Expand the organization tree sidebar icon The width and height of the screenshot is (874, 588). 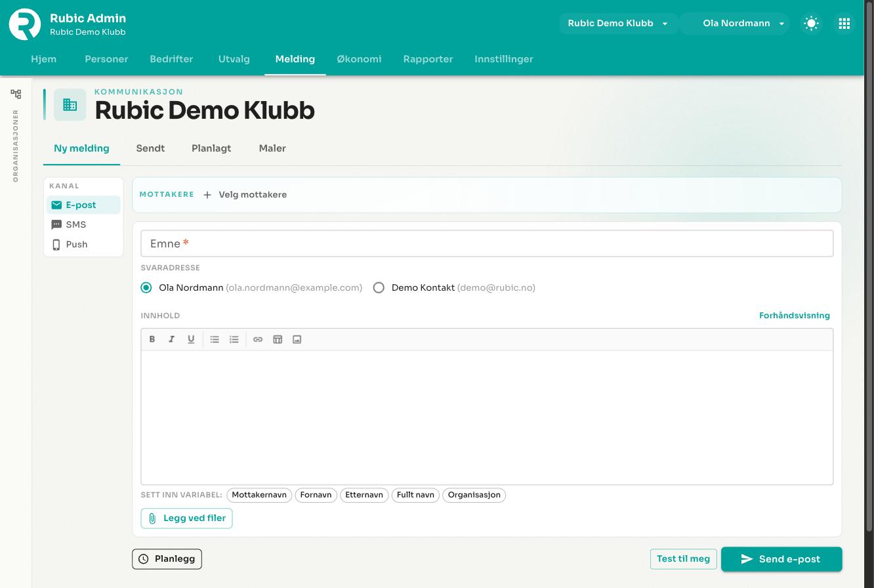pos(16,94)
